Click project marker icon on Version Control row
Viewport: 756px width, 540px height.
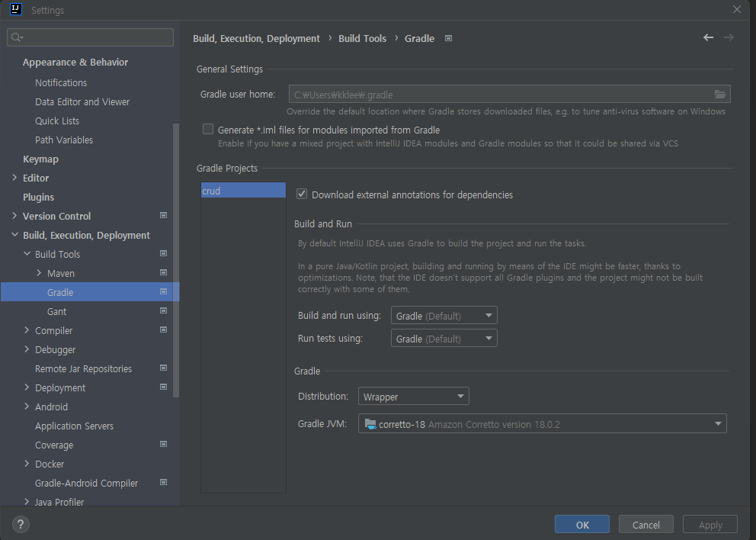tap(163, 215)
